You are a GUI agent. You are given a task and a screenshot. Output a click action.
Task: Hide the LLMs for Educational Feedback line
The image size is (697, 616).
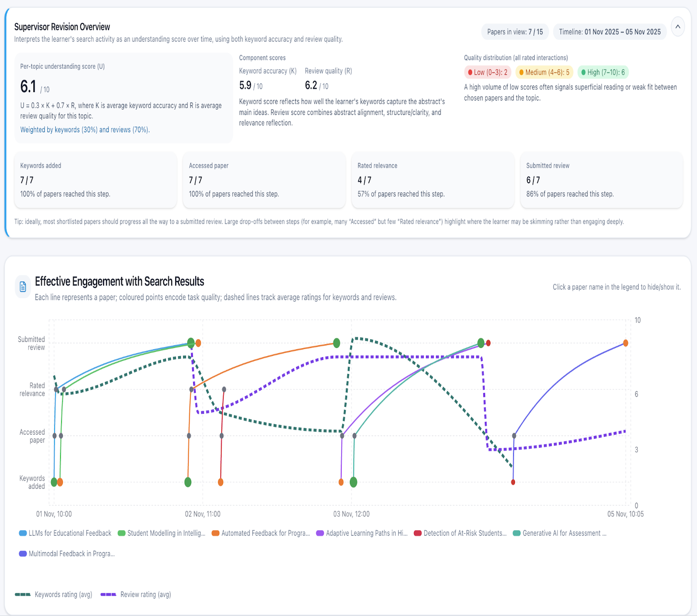[65, 533]
